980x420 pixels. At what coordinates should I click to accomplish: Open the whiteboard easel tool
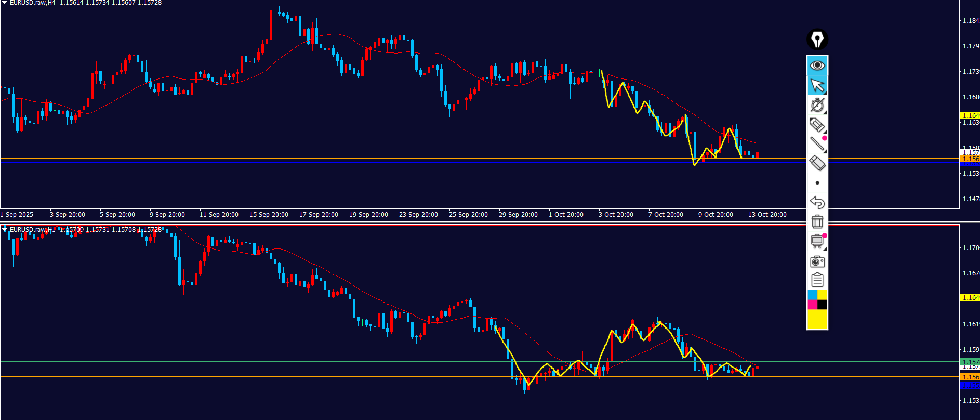817,241
